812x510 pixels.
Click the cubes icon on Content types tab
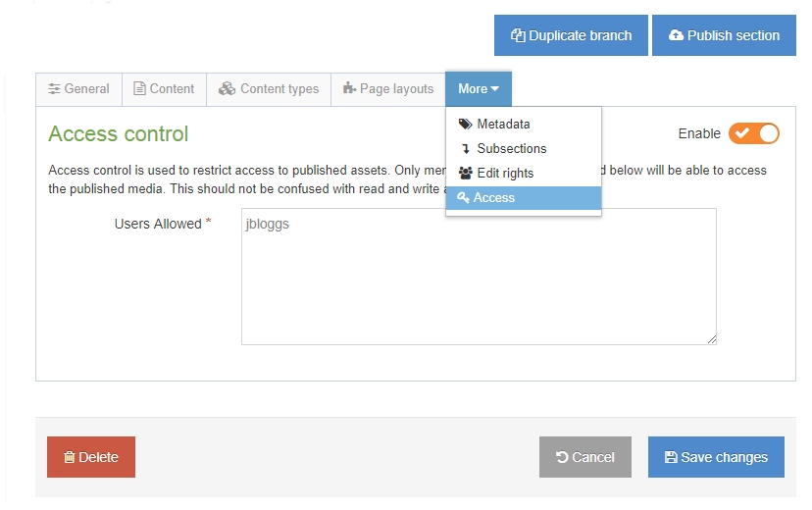coord(227,89)
